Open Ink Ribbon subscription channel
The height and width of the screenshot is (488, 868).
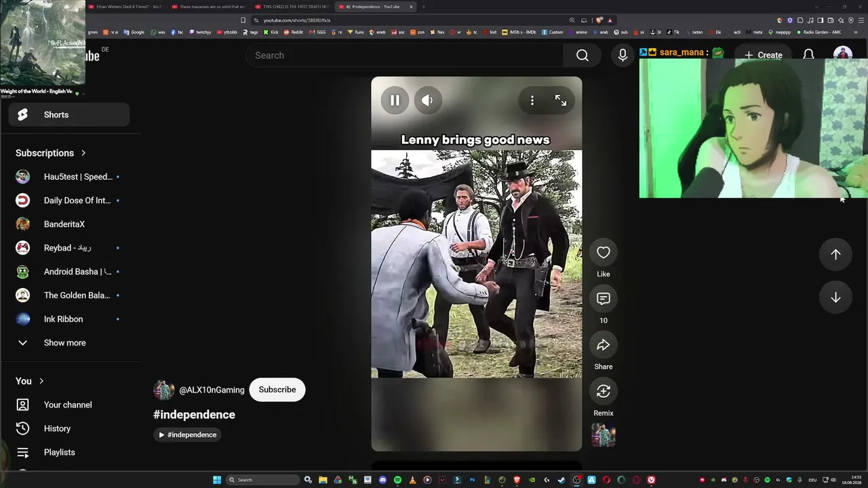tap(69, 319)
